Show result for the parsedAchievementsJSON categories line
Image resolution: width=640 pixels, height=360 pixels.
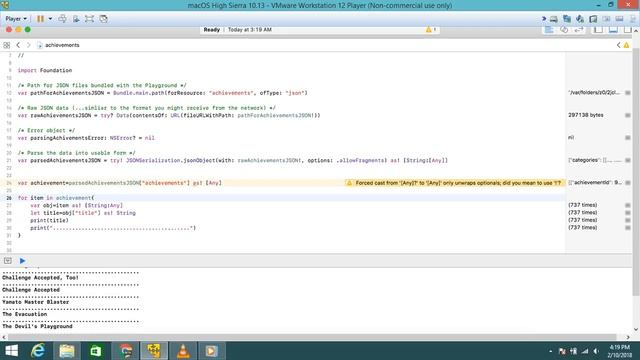628,160
